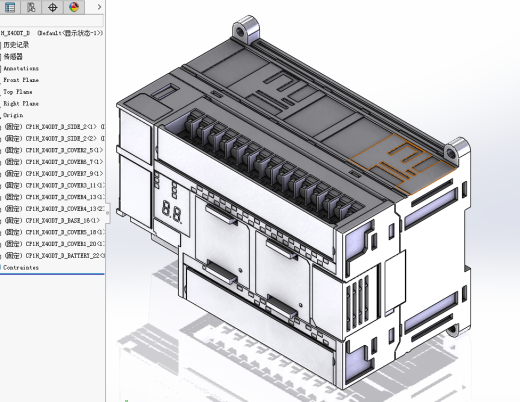Click the right-side mounting hole tab

(x=457, y=151)
